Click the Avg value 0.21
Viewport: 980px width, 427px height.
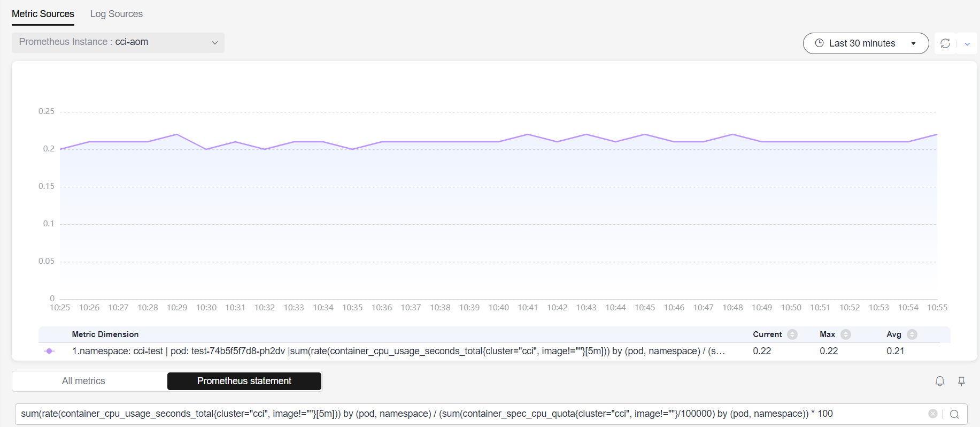896,351
